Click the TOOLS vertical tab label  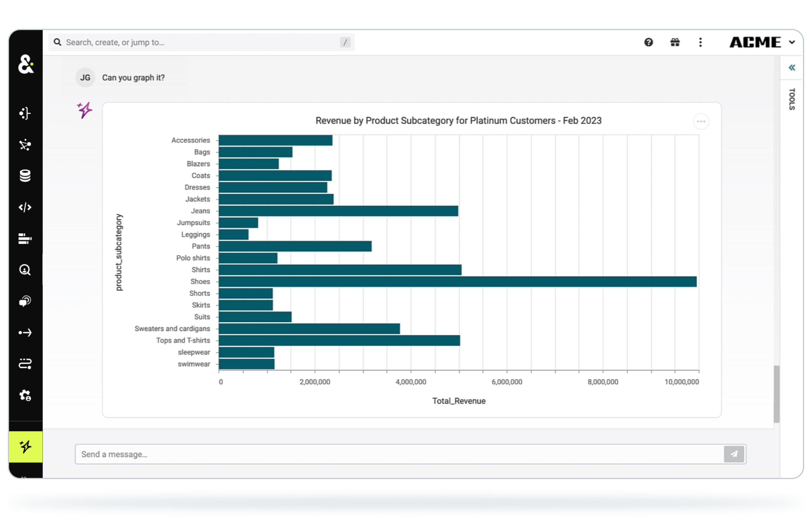pos(792,99)
